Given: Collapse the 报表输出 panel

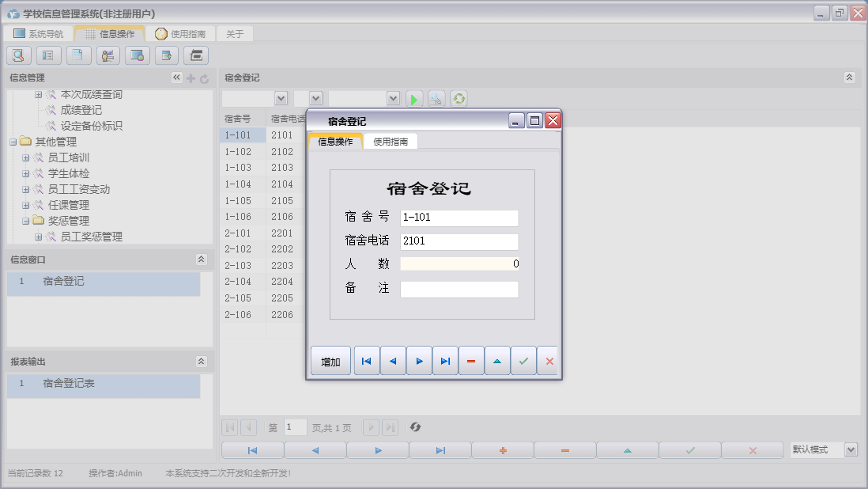Looking at the screenshot, I should point(201,362).
